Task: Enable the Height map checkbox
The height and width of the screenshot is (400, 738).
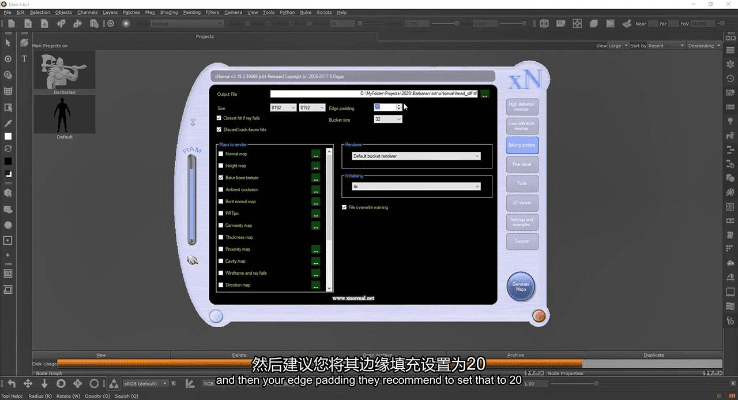Action: click(x=221, y=166)
